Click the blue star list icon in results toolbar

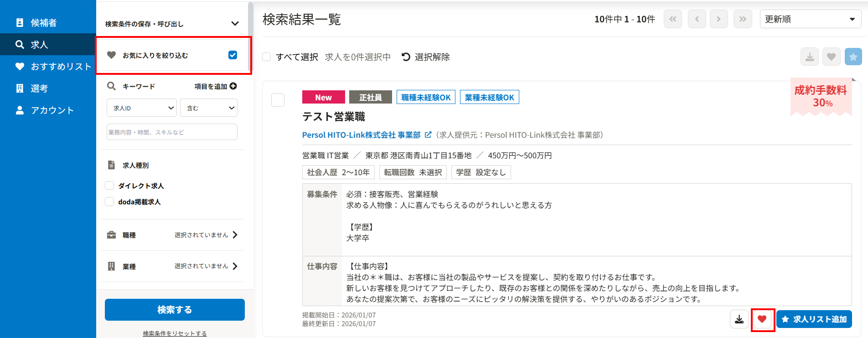(853, 57)
